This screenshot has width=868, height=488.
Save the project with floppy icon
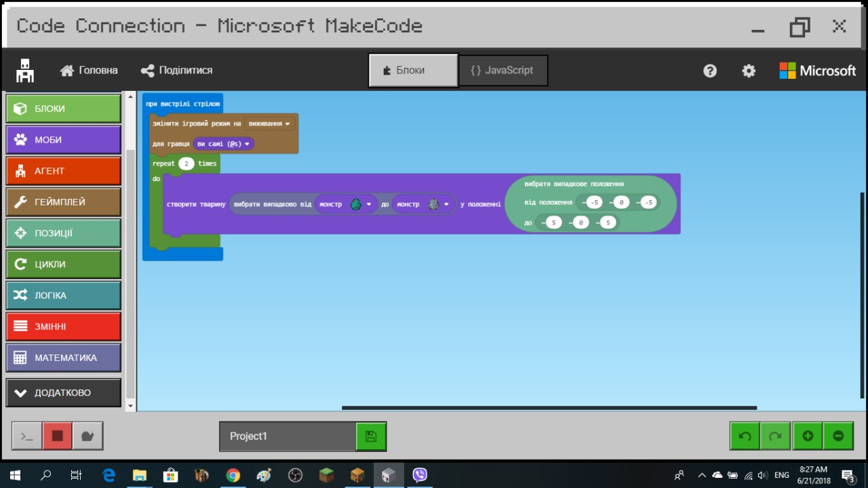371,436
